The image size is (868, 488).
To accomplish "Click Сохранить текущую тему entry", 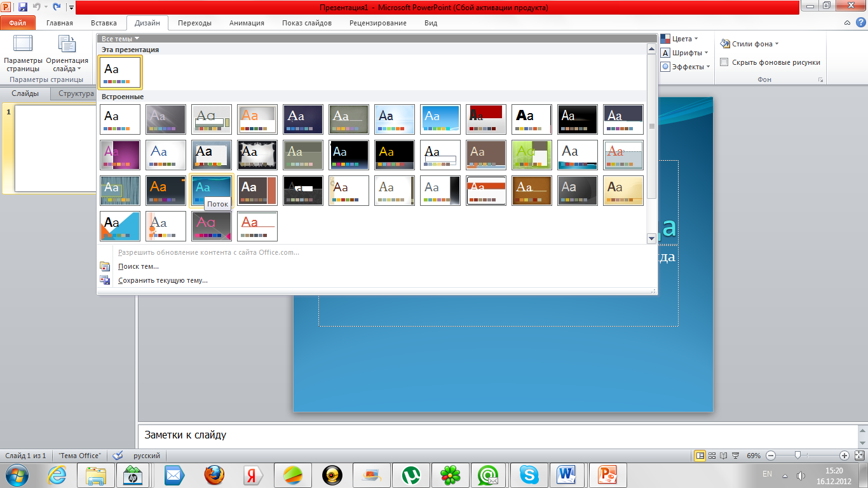I will pos(163,280).
